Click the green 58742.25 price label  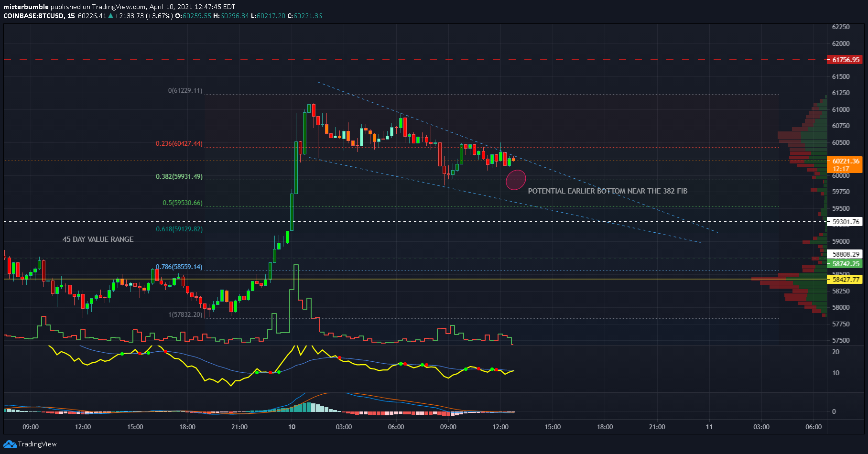pyautogui.click(x=845, y=264)
